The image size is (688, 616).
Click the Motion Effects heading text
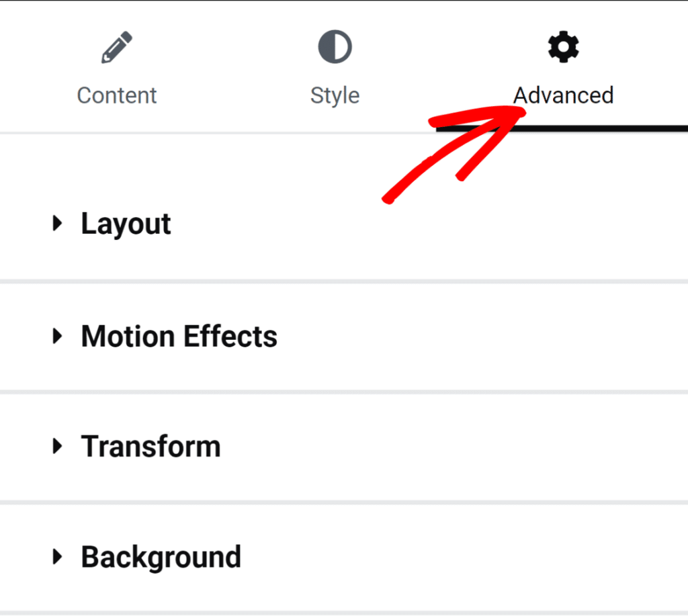pos(179,337)
